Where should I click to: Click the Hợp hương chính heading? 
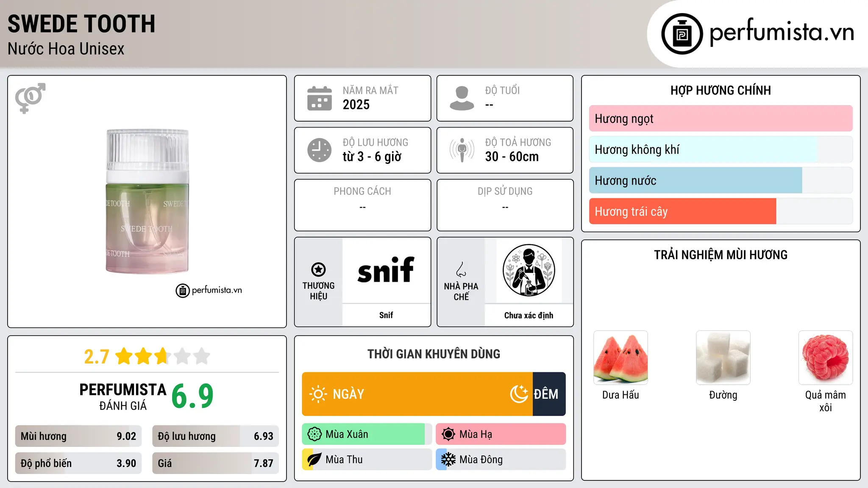[721, 90]
